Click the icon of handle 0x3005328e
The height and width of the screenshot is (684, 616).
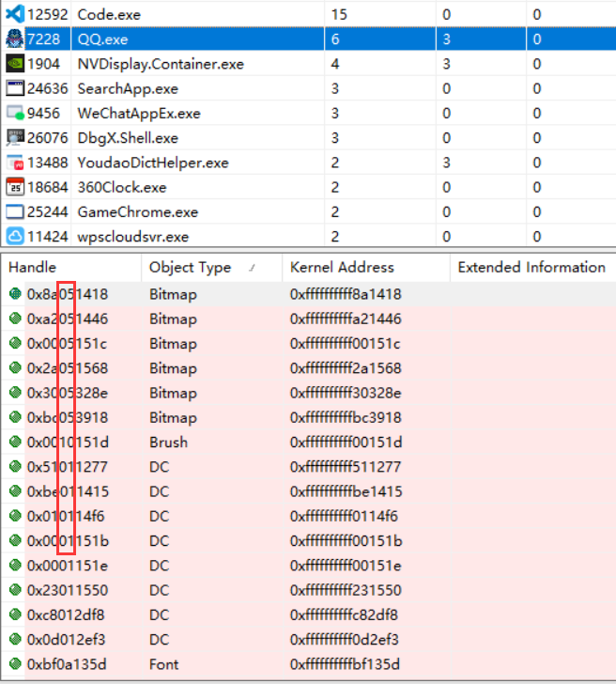click(x=15, y=393)
